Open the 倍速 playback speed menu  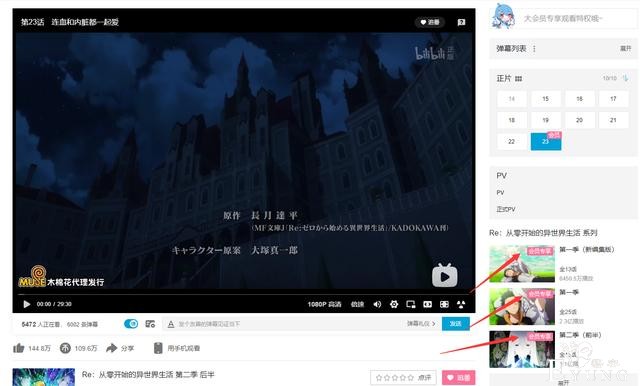click(x=358, y=304)
